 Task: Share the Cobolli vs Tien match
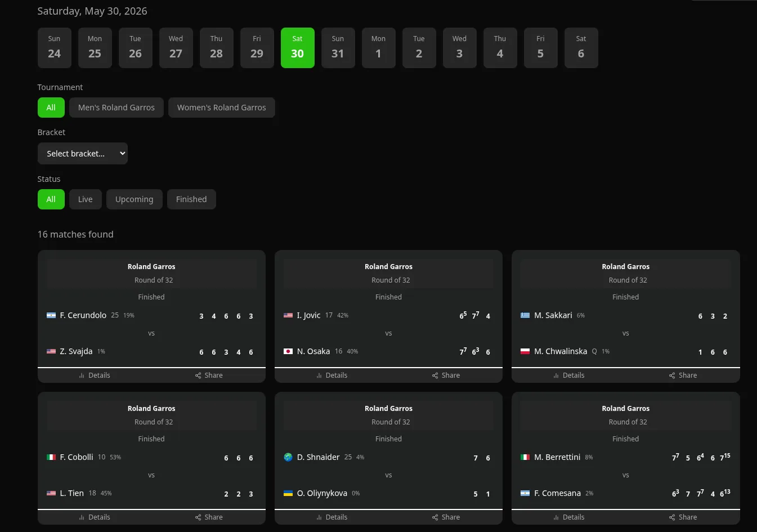pyautogui.click(x=209, y=517)
